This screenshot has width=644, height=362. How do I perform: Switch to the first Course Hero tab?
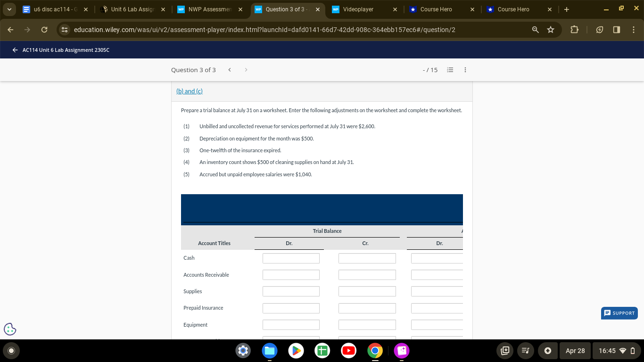pos(442,9)
